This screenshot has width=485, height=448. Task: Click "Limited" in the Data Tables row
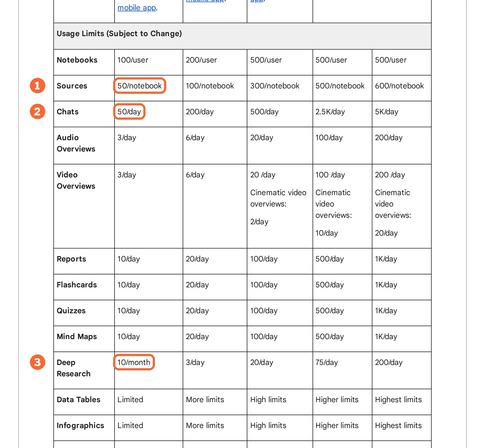tap(130, 399)
